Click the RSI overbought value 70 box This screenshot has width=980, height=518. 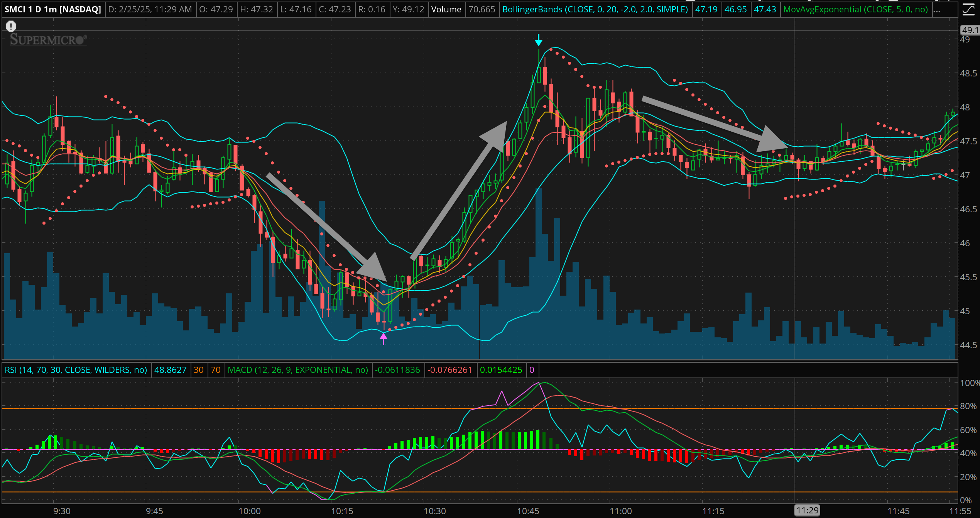click(x=216, y=370)
